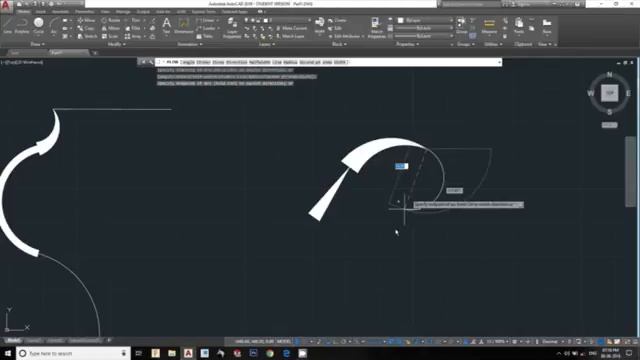Click the Fillet tool
Image resolution: width=640 pixels, height=360 pixels.
(x=133, y=28)
